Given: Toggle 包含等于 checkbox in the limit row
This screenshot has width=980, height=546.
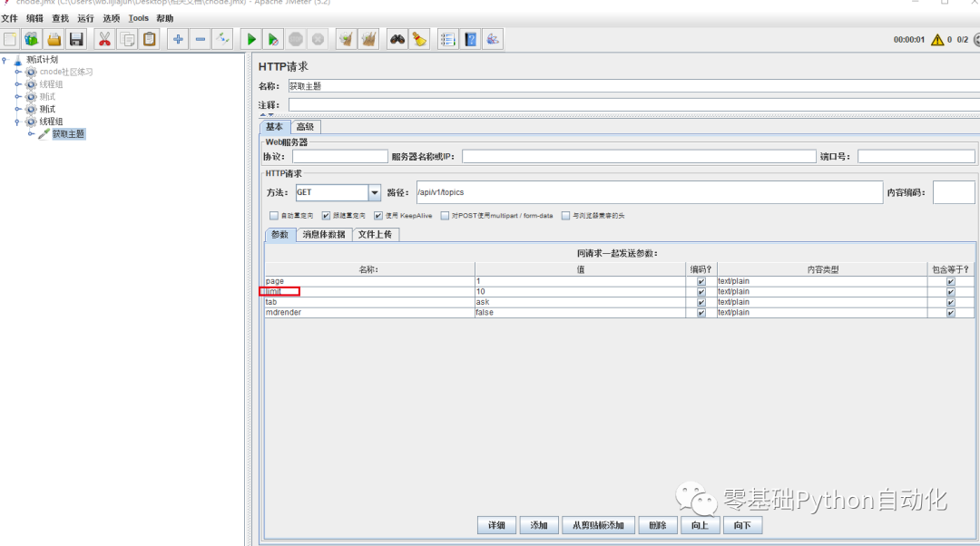Looking at the screenshot, I should 951,292.
